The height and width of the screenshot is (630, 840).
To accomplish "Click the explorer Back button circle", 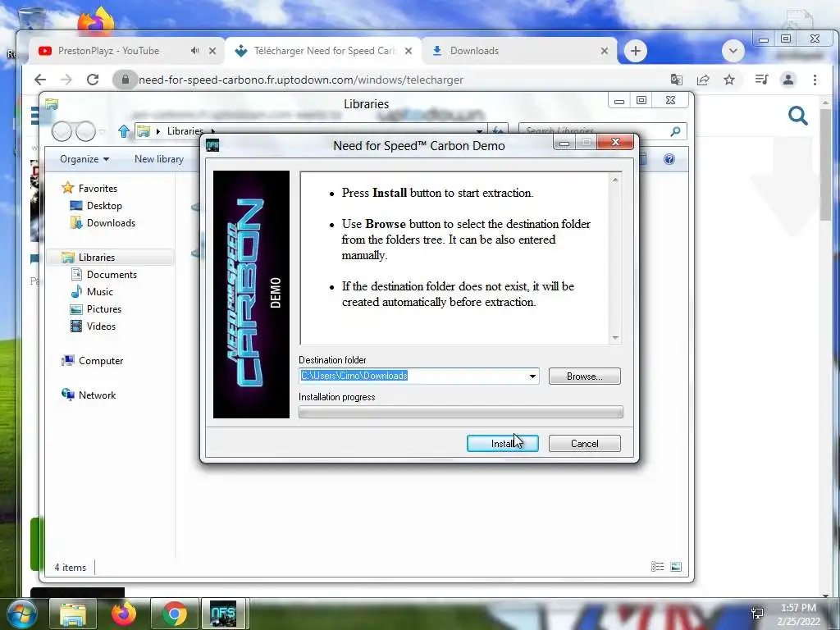I will (62, 130).
